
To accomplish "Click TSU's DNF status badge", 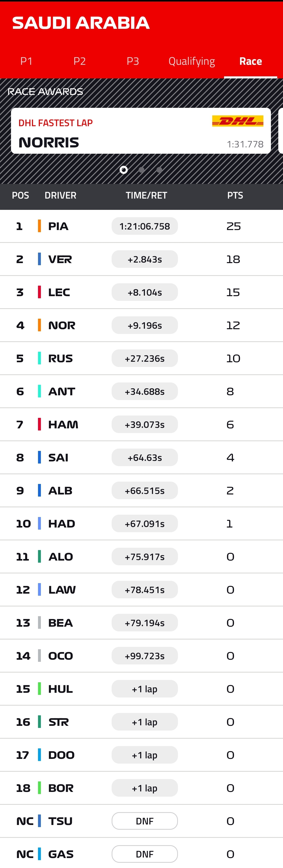I will [x=145, y=821].
